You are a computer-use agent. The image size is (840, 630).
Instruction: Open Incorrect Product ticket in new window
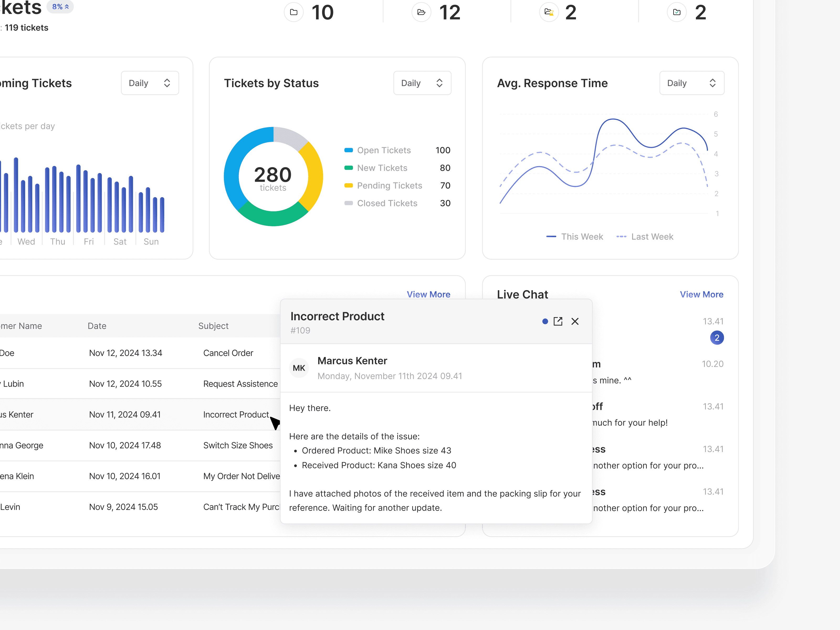coord(558,321)
